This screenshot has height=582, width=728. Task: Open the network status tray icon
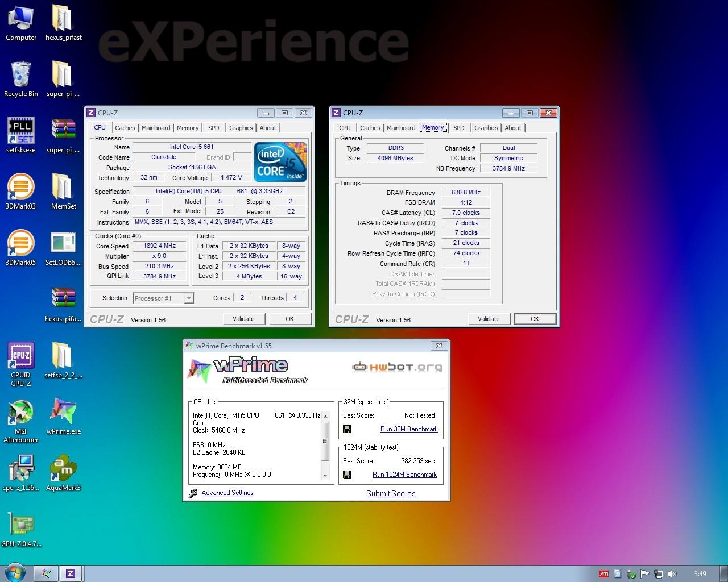(x=659, y=574)
